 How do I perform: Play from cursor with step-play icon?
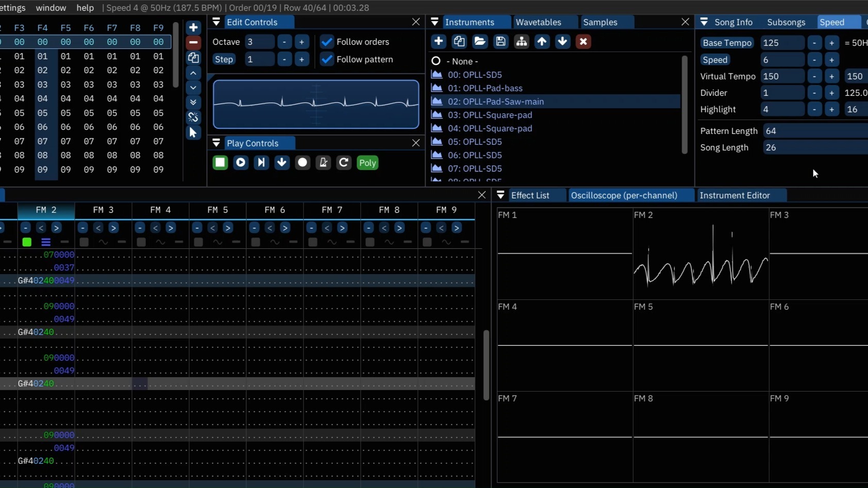pyautogui.click(x=261, y=163)
